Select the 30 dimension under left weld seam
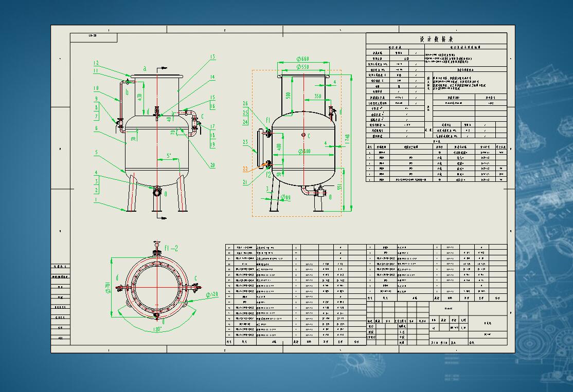Screen dimensions: 573x392 click(x=134, y=138)
